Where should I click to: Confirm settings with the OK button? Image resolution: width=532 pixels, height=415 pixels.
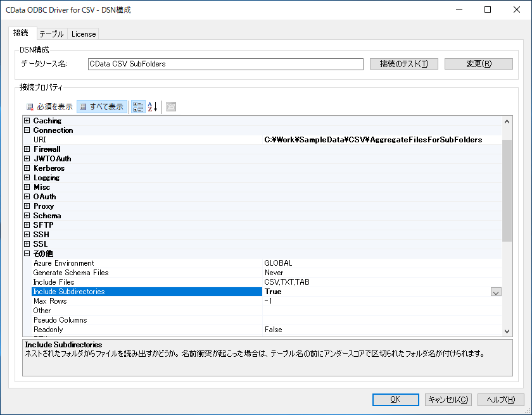pyautogui.click(x=396, y=399)
